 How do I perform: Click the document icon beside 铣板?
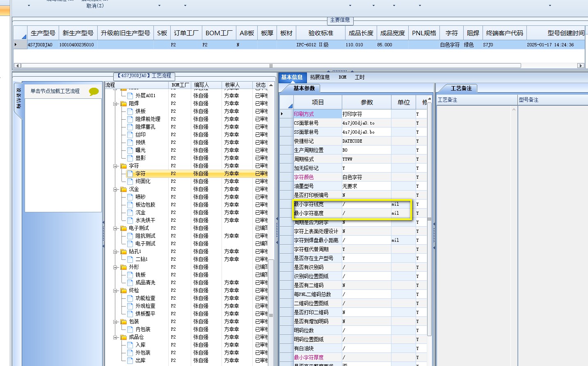[130, 275]
